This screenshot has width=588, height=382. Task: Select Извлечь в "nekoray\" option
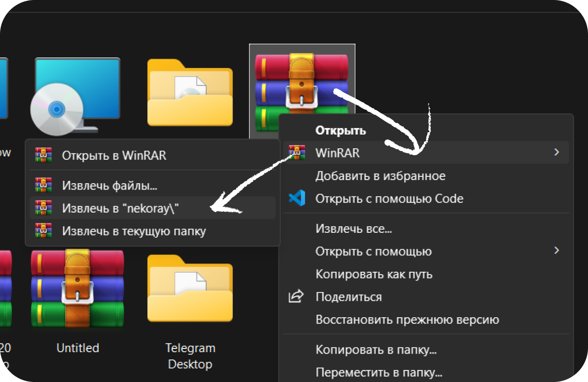(120, 208)
